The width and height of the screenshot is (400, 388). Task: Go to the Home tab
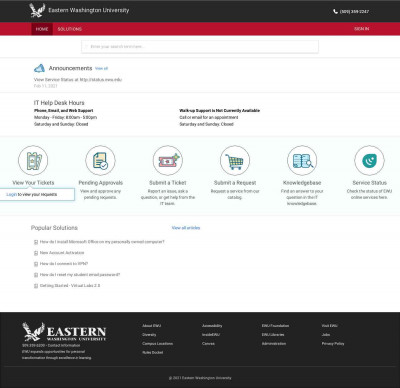(x=42, y=29)
